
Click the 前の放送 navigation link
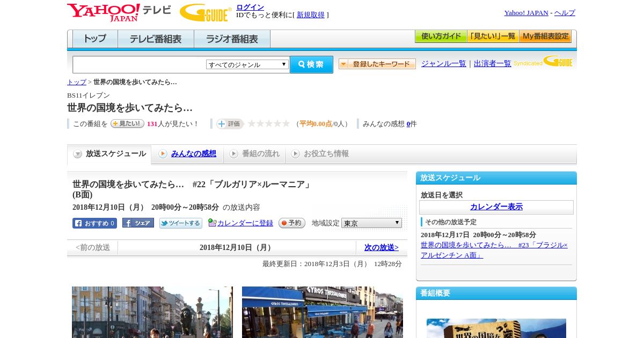coord(93,248)
